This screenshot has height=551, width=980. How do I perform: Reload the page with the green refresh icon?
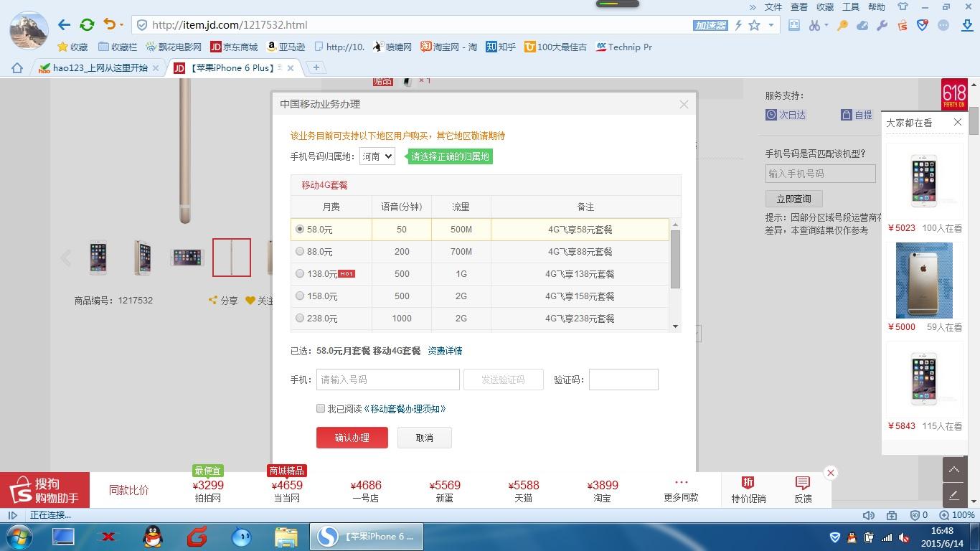click(87, 25)
